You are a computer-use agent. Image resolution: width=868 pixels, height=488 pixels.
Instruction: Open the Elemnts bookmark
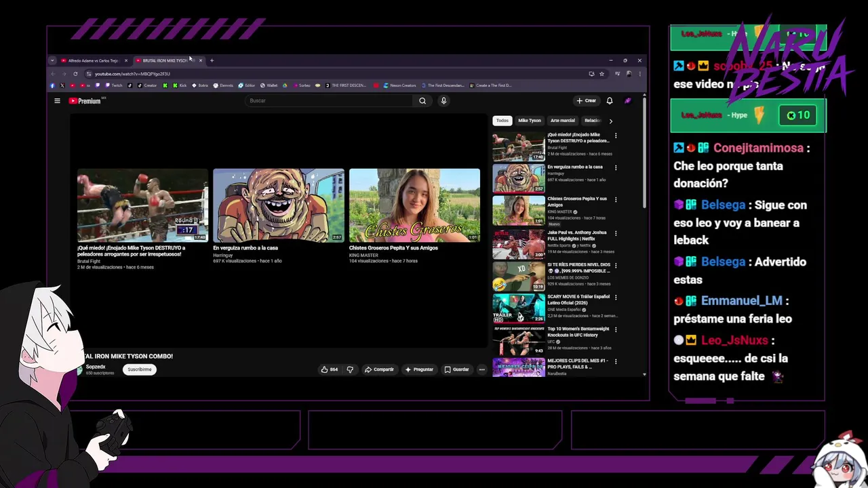(x=224, y=85)
